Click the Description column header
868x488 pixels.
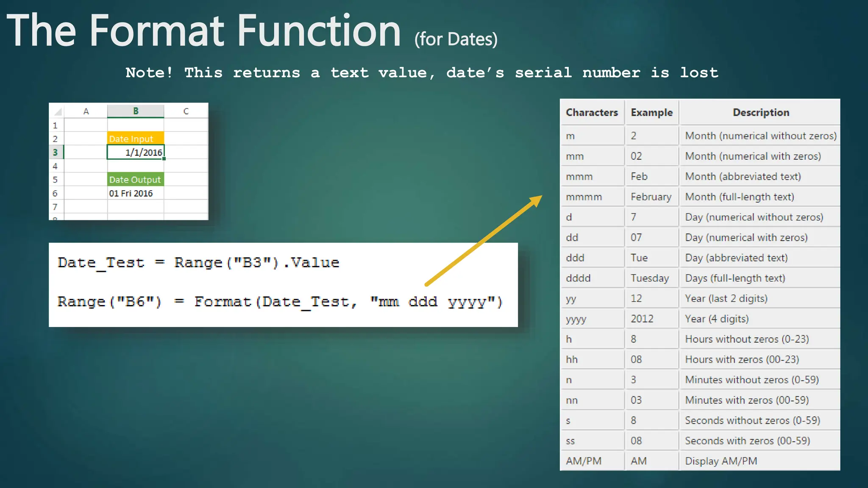(x=761, y=112)
